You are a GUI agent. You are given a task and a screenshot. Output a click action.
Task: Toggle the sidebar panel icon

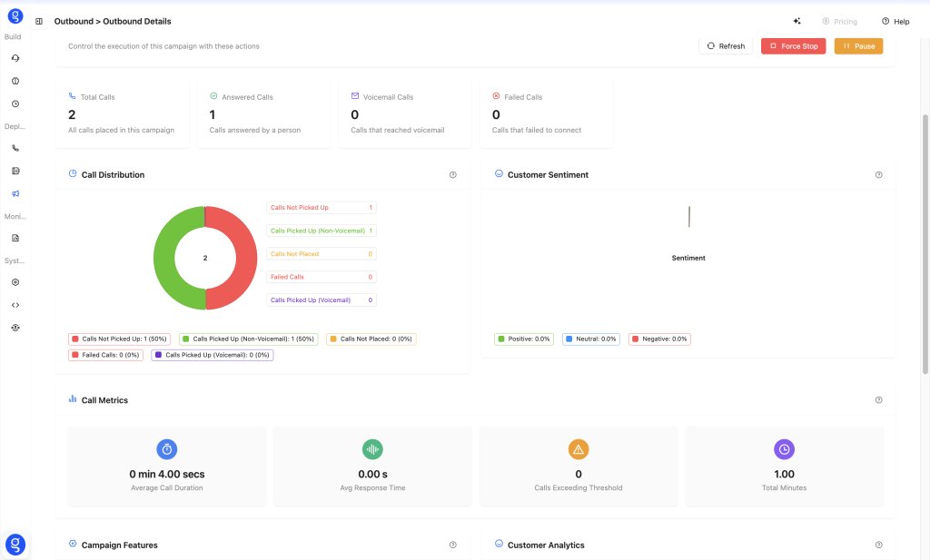pyautogui.click(x=38, y=21)
